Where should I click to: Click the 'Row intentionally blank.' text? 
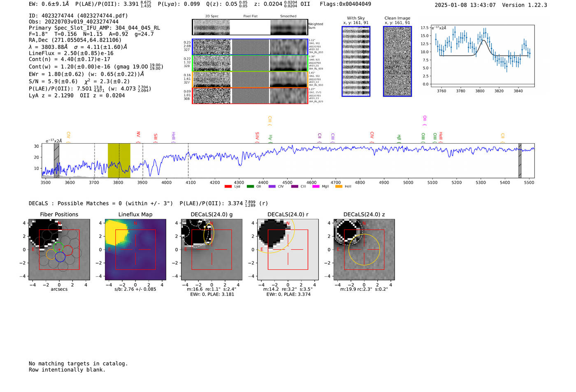pyautogui.click(x=67, y=370)
